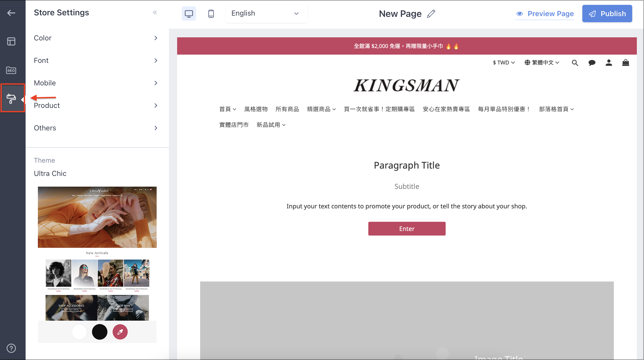Open the Color settings section

[96, 38]
